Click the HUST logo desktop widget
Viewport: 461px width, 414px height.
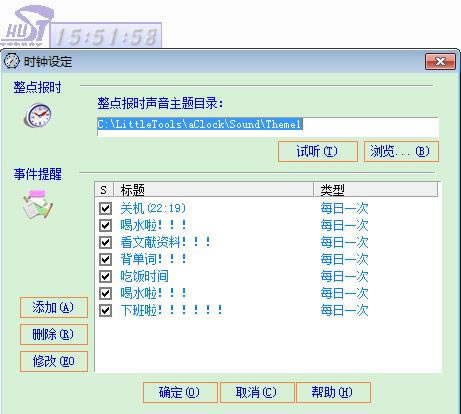[26, 26]
